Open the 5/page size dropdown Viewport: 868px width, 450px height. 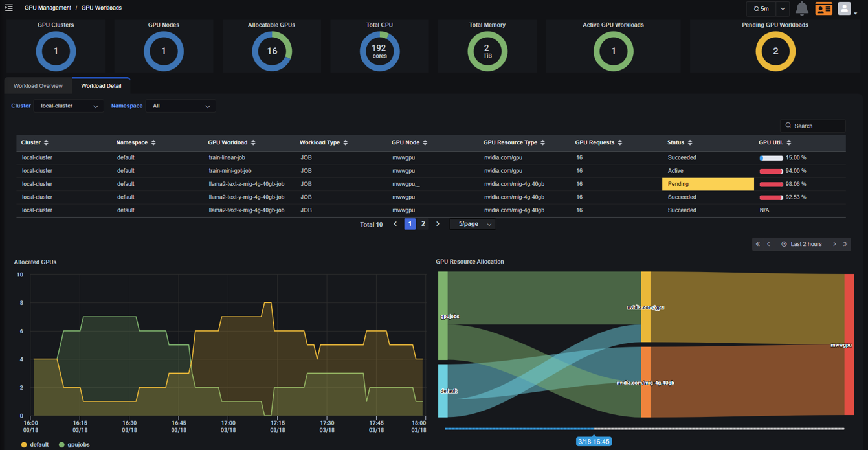473,224
